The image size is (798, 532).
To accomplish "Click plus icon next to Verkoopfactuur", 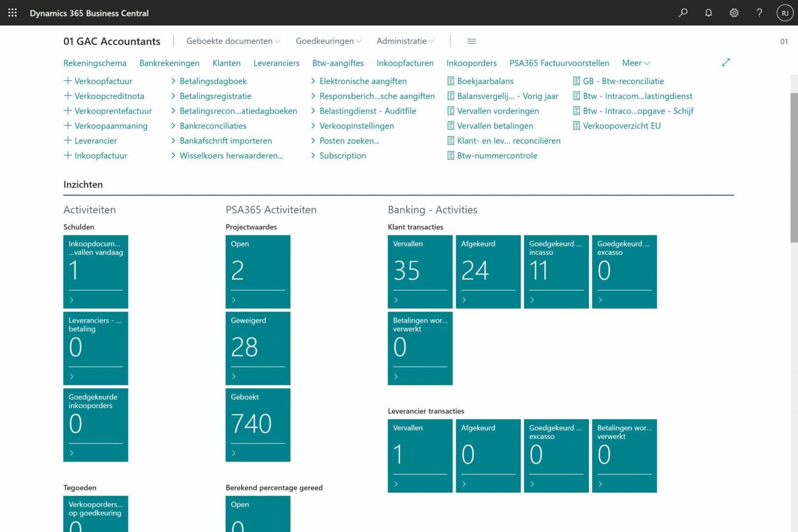I will pos(68,81).
